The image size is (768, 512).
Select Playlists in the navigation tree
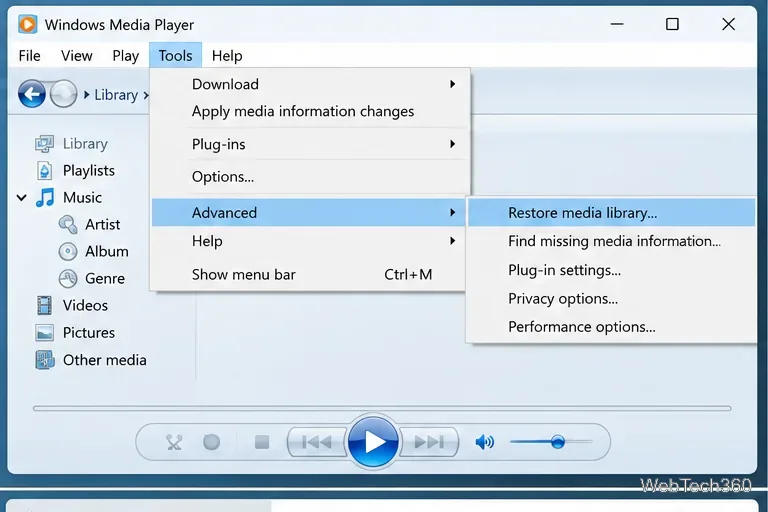(89, 171)
